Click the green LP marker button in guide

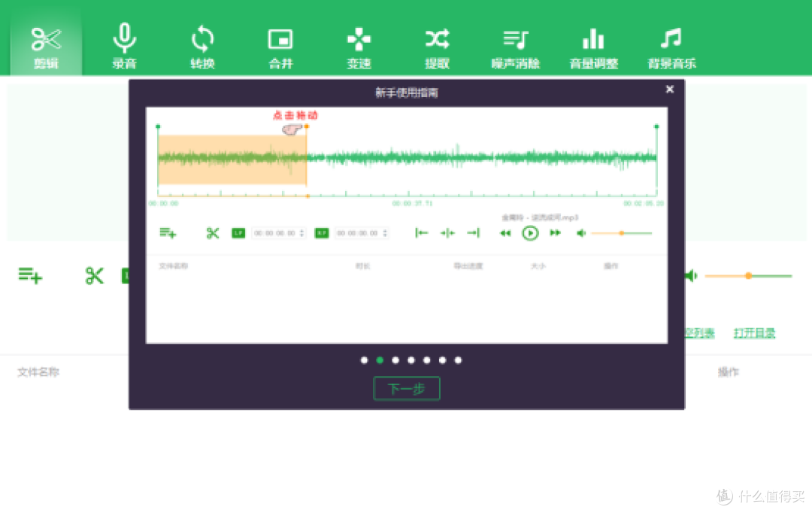coord(238,233)
